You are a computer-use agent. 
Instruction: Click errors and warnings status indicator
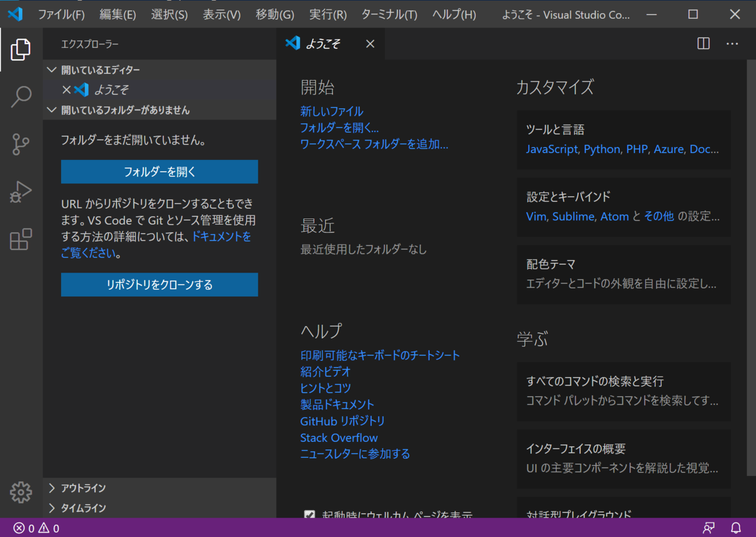tap(37, 528)
